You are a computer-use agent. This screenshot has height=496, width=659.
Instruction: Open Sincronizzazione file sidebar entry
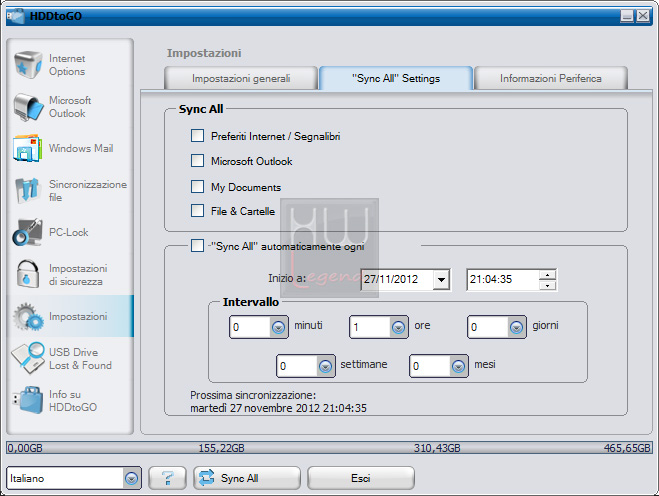70,190
